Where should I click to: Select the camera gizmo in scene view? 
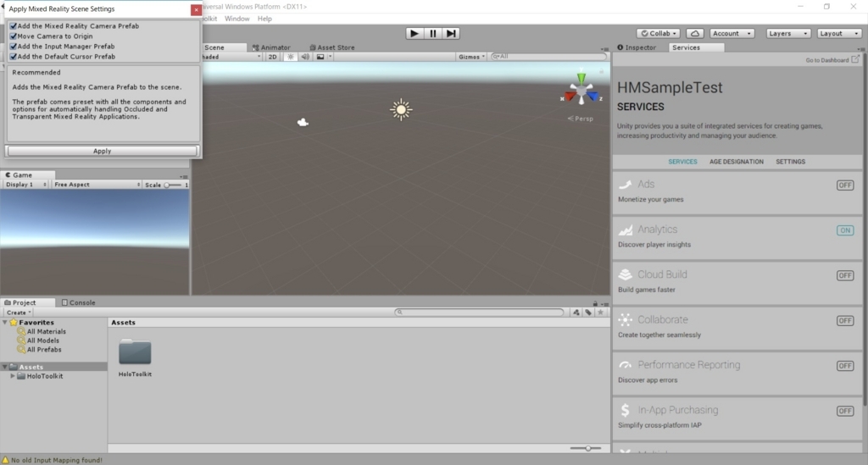[x=303, y=122]
